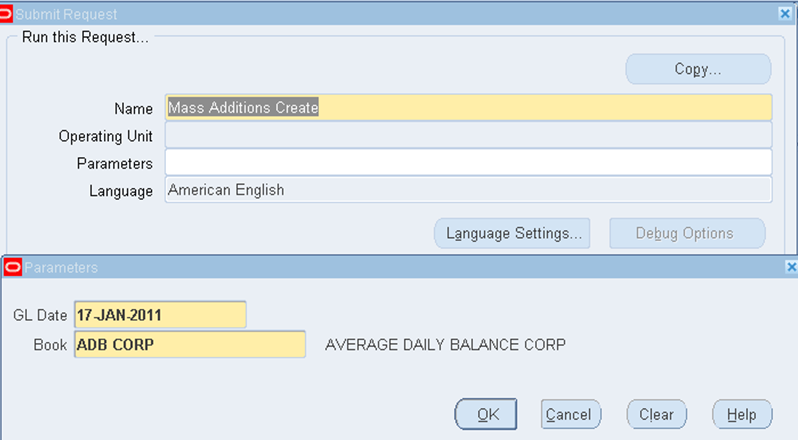
Task: Click Oracle icon in Parameters title bar
Action: coord(13,267)
